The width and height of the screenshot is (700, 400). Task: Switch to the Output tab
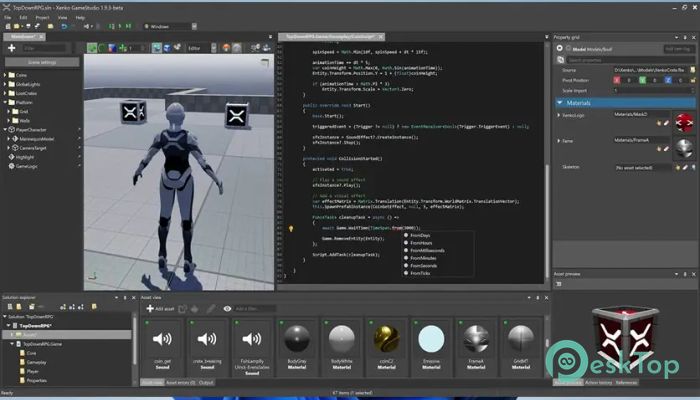[206, 383]
